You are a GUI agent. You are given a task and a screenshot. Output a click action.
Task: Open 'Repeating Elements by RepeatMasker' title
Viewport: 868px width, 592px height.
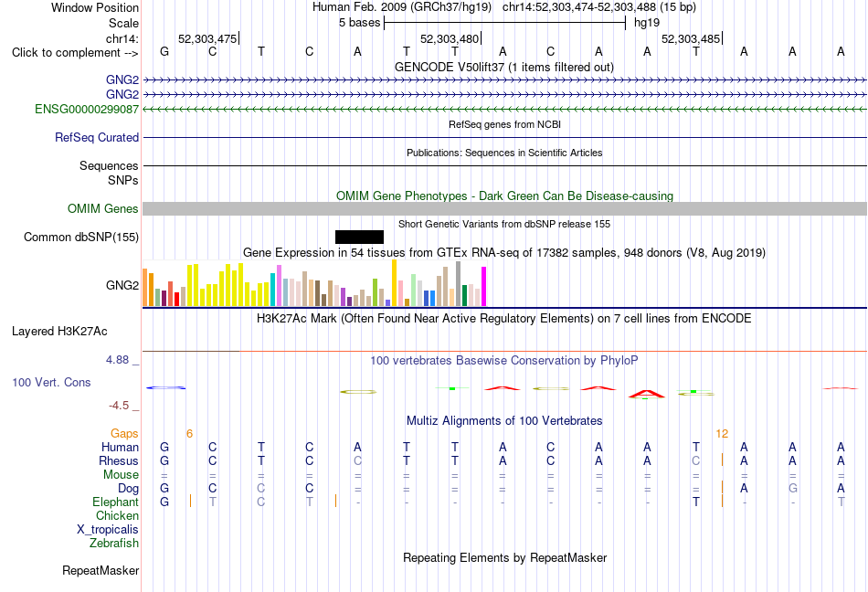click(x=505, y=557)
